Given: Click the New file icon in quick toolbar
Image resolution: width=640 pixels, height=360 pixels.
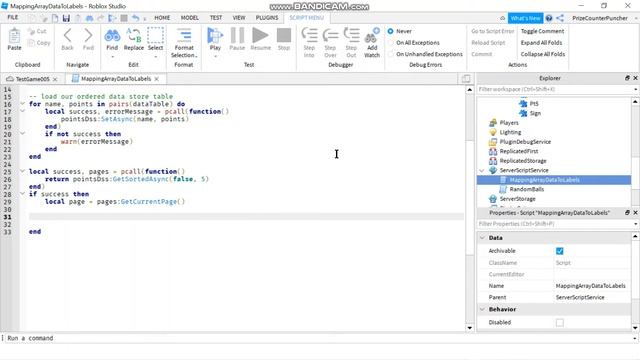Looking at the screenshot, I should coord(55,18).
